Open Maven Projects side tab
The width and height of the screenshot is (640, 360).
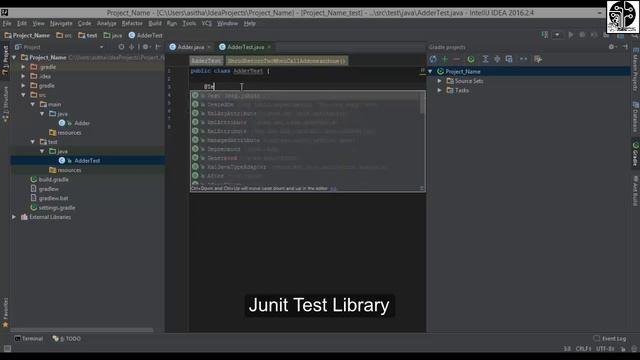635,70
